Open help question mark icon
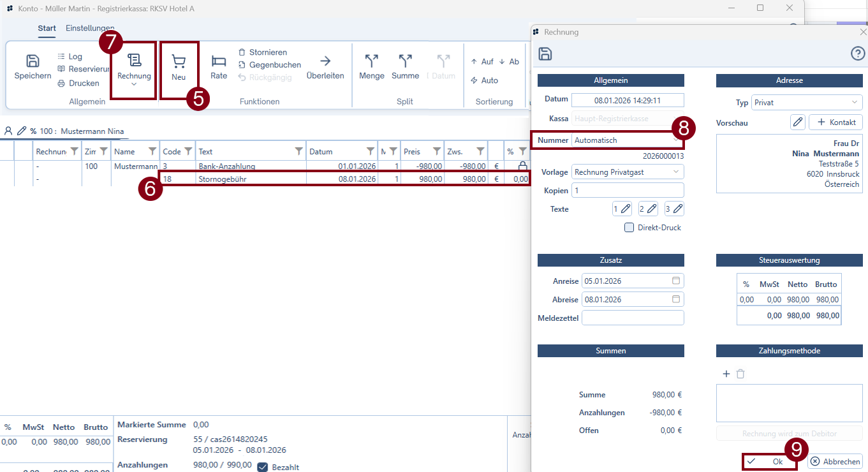 (858, 54)
